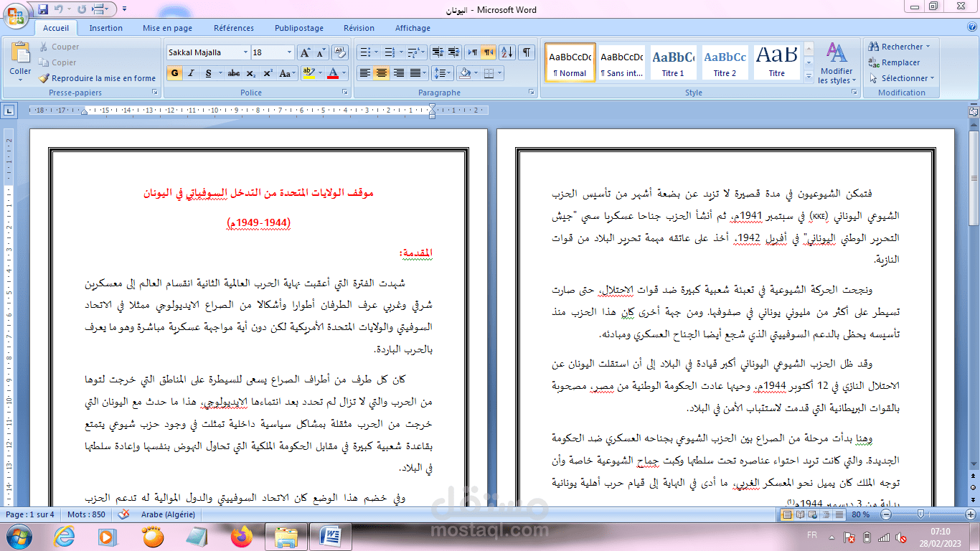Click Arabe (Algérie) language indicator
The image size is (980, 551).
[167, 514]
